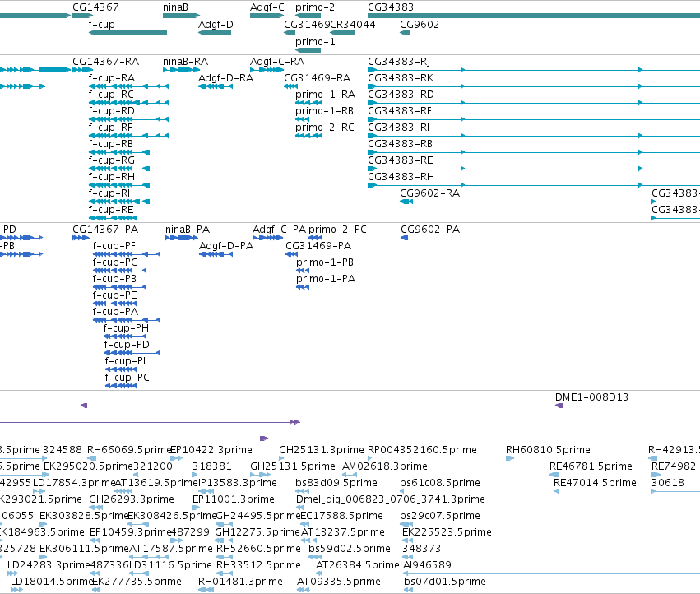Image resolution: width=700 pixels, height=594 pixels.
Task: Click transcript primo-1-RA
Action: click(325, 95)
